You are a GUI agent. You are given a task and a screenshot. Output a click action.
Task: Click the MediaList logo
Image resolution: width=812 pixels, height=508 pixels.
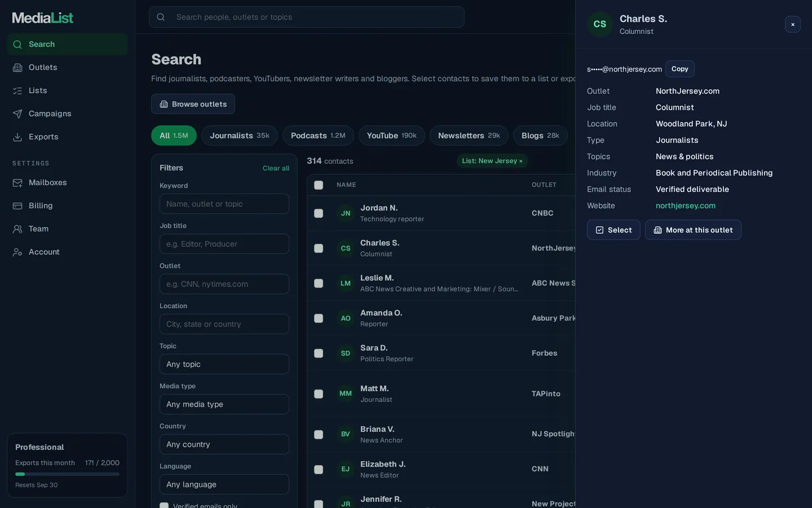pyautogui.click(x=43, y=18)
